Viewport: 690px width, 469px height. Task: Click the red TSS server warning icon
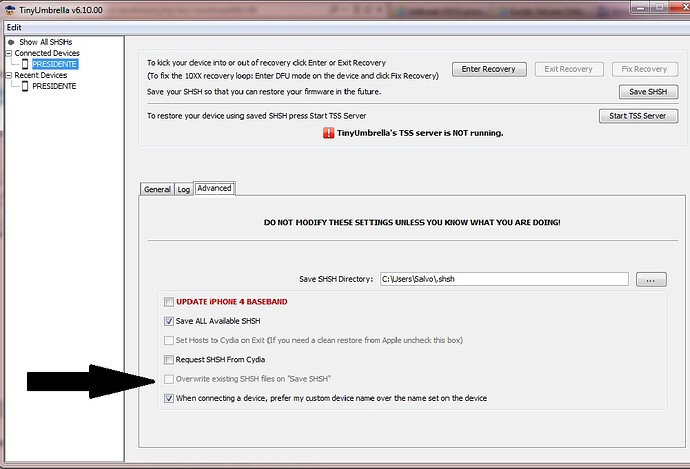pos(328,133)
